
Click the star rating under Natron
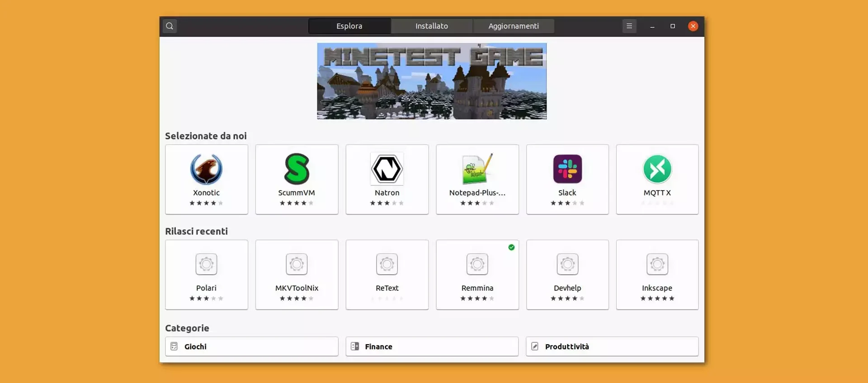[x=387, y=203]
